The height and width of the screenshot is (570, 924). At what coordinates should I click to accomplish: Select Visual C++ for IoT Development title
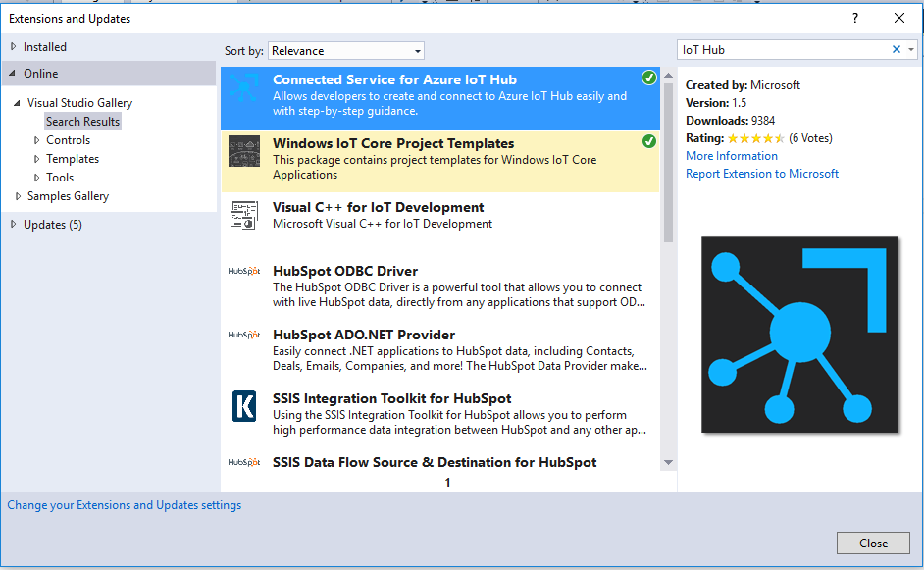[378, 207]
